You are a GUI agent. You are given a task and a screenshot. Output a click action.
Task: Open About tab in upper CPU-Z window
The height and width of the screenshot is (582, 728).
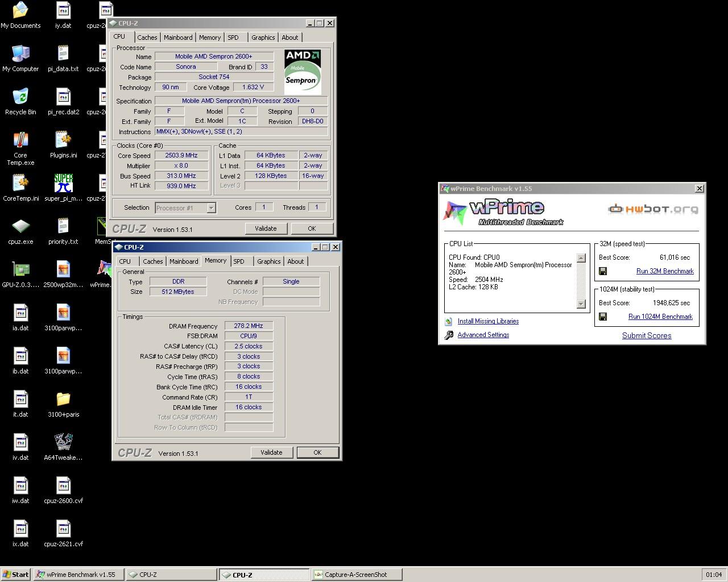(290, 38)
